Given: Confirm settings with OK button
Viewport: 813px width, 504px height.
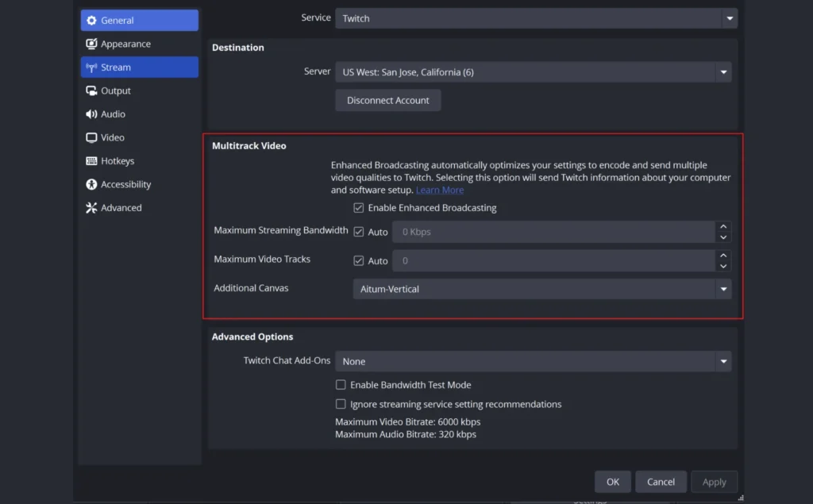Looking at the screenshot, I should (613, 482).
